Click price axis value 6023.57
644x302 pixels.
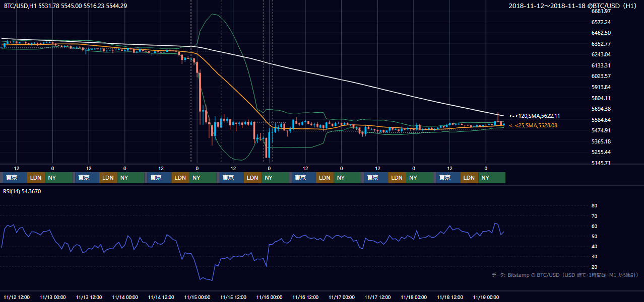click(x=601, y=76)
